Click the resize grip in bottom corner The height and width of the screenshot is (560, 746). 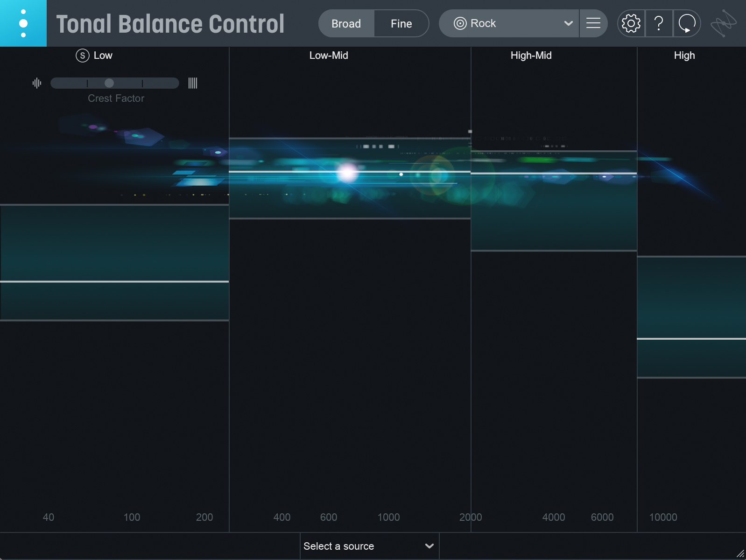[x=740, y=554]
